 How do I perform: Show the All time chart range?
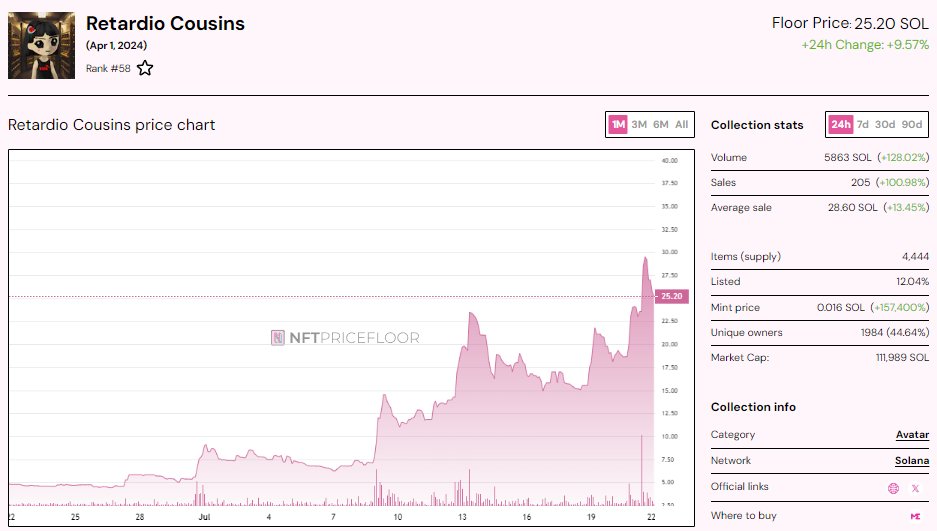[682, 124]
